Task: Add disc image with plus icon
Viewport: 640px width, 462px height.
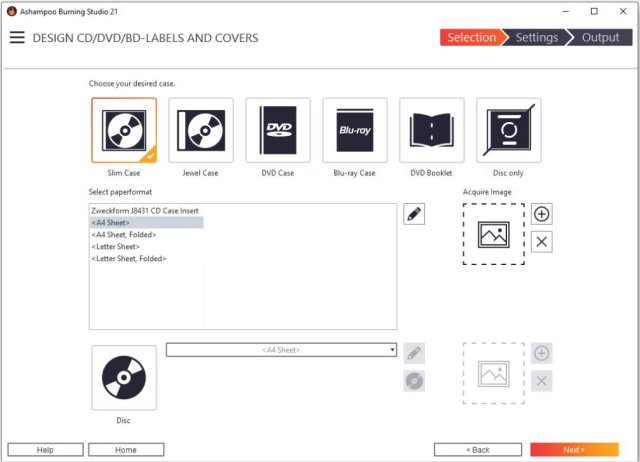Action: (542, 353)
